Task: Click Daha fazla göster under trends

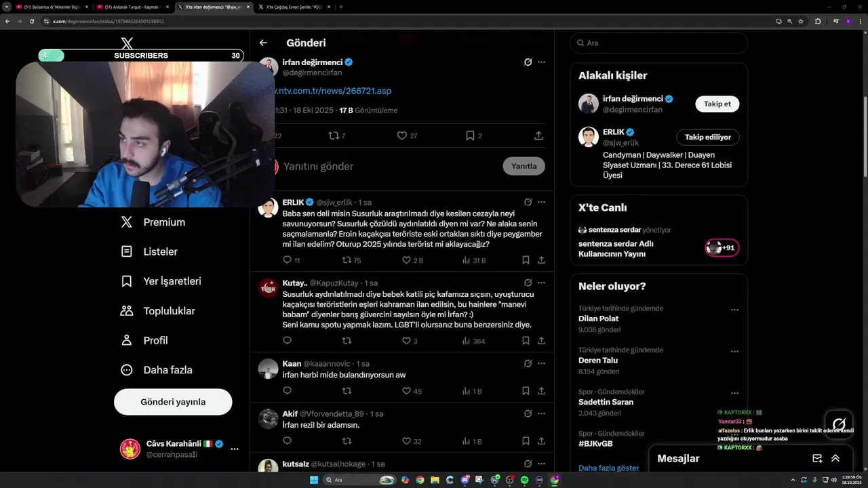Action: [x=608, y=468]
